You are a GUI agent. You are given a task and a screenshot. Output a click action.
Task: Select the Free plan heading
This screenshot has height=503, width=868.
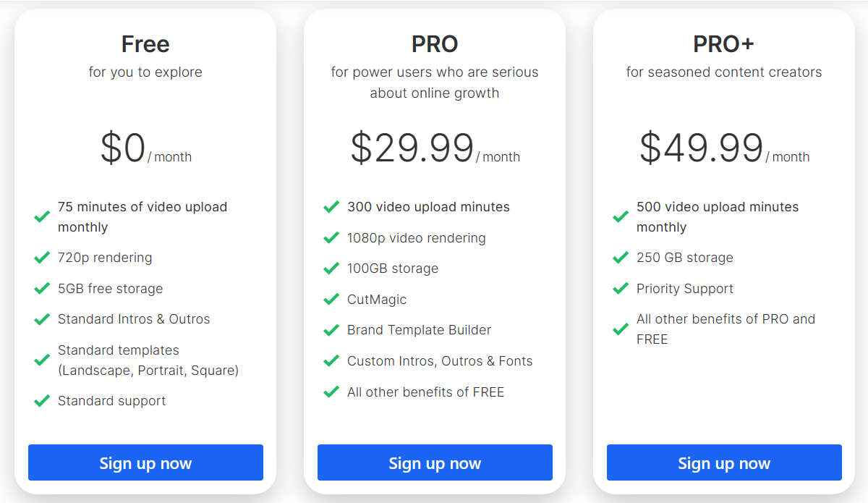(145, 44)
